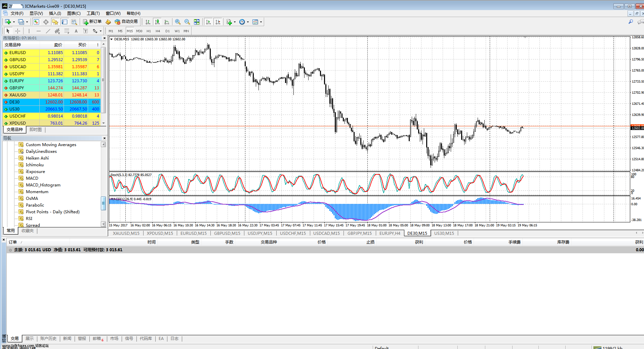Open the 插入(I) menu
This screenshot has height=349, width=644.
55,13
